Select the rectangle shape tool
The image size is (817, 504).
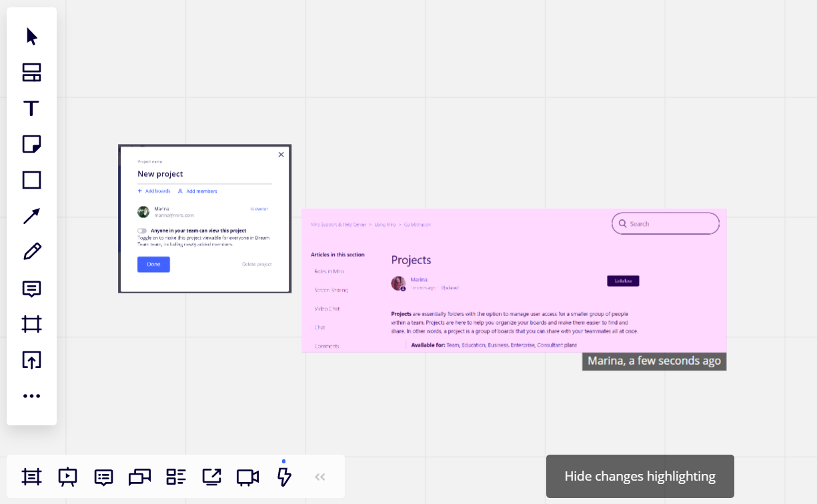click(31, 180)
